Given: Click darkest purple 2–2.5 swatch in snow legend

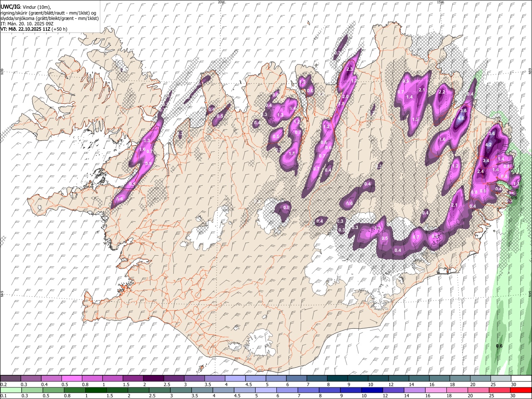Looking at the screenshot, I should point(153,379).
